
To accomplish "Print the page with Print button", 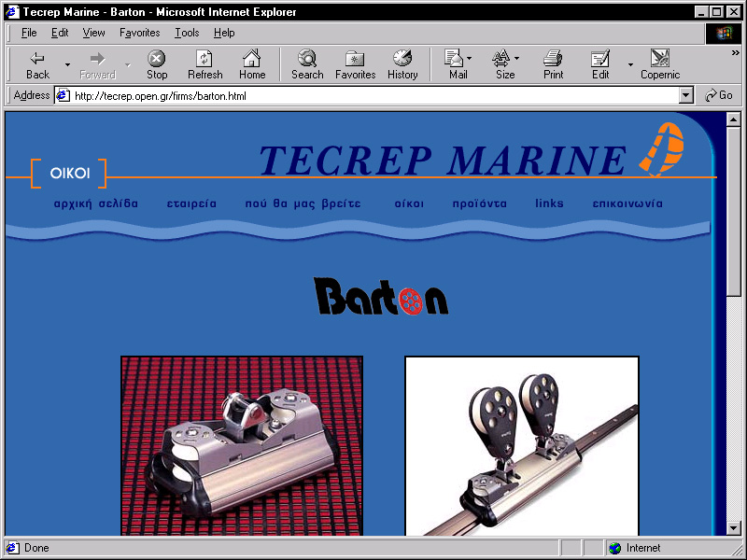I will (553, 64).
